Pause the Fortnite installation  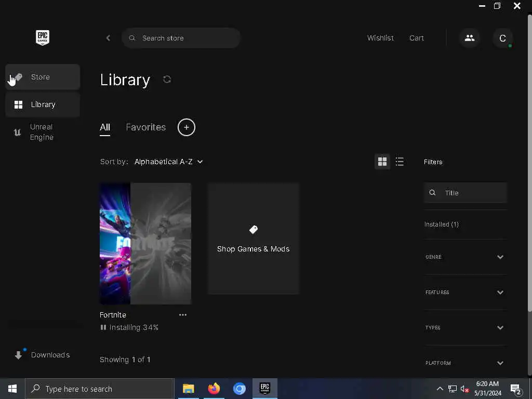pos(103,327)
